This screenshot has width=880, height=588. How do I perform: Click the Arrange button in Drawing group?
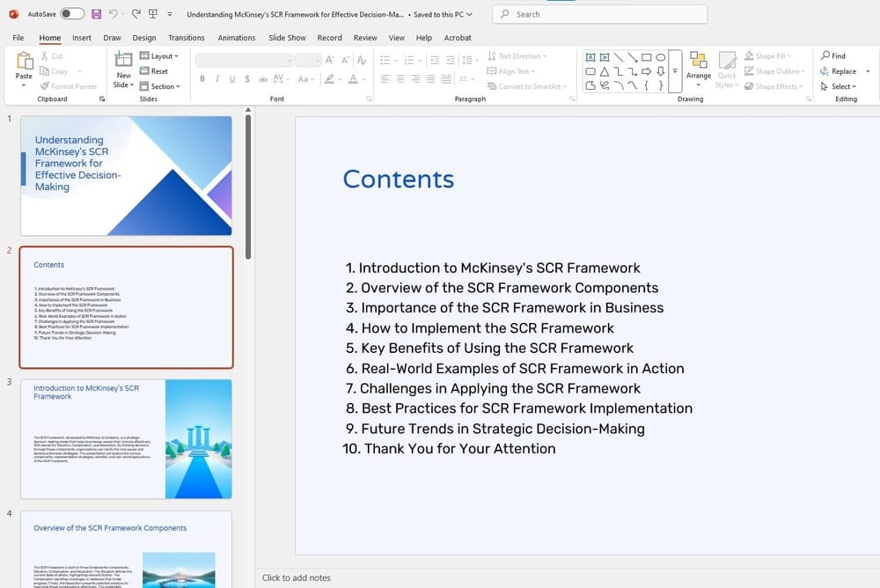click(x=698, y=70)
